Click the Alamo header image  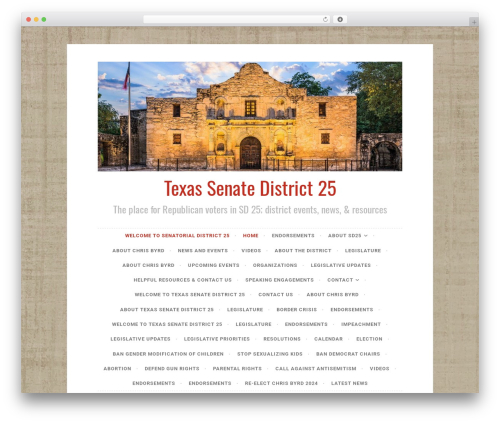(250, 116)
